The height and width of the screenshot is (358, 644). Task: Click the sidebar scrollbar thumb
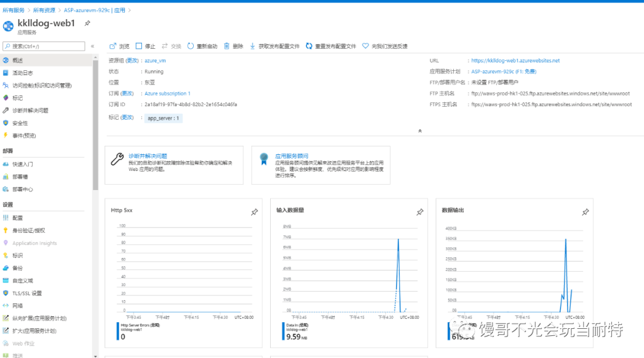(95, 125)
